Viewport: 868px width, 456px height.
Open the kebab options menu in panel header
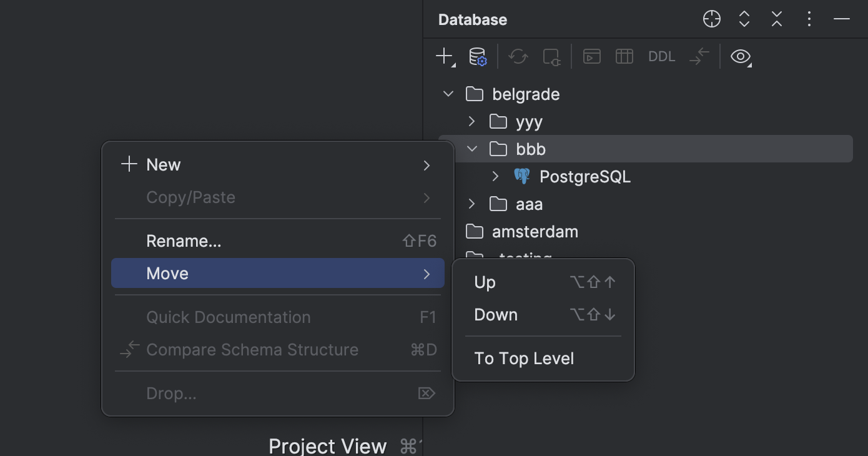pyautogui.click(x=809, y=19)
